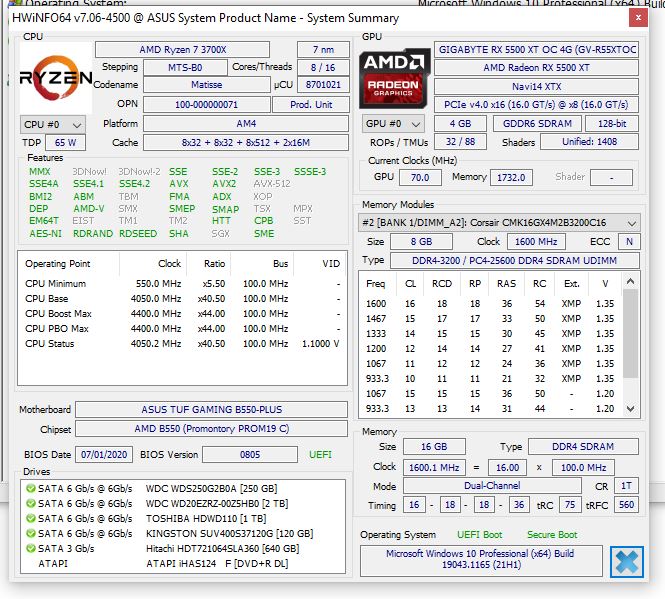Click the 8701021 microcode field
The height and width of the screenshot is (599, 665).
pos(323,85)
